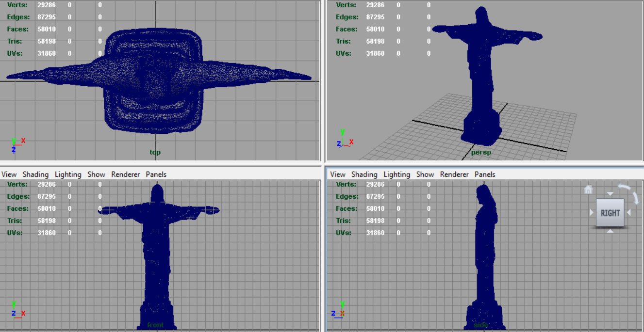Click the "Edges:" label in the top view

pos(19,17)
